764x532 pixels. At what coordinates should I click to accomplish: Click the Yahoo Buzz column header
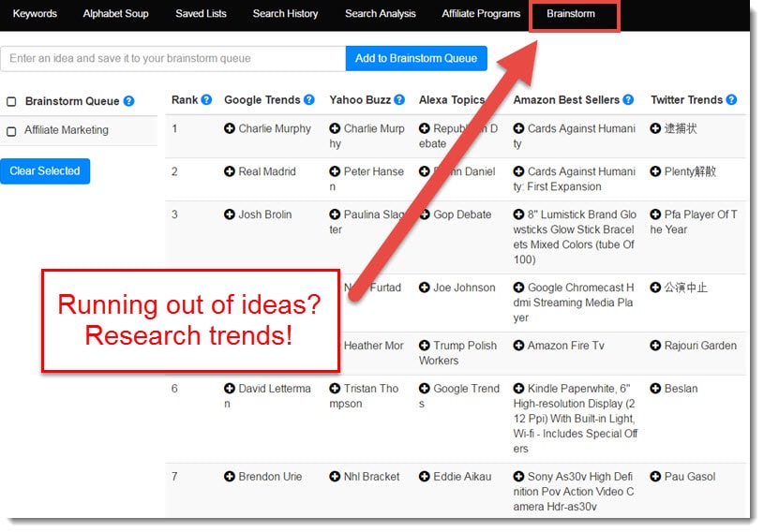click(x=360, y=100)
